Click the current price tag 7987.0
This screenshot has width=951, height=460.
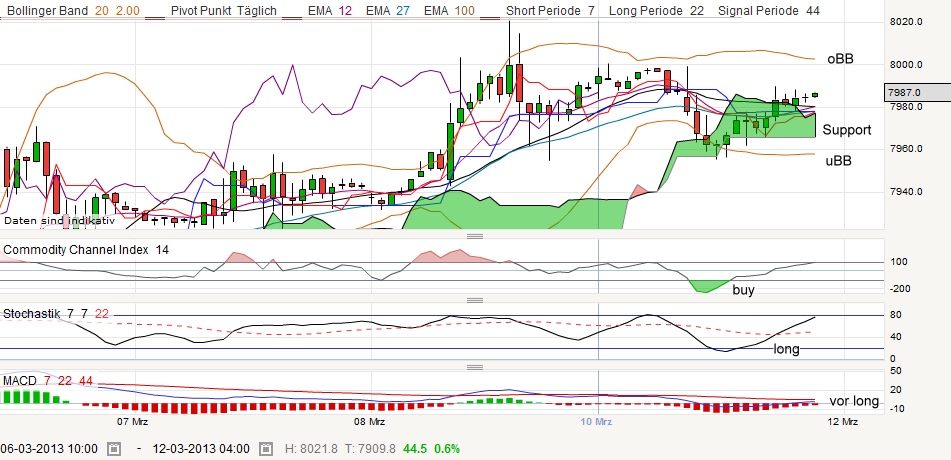pos(917,92)
